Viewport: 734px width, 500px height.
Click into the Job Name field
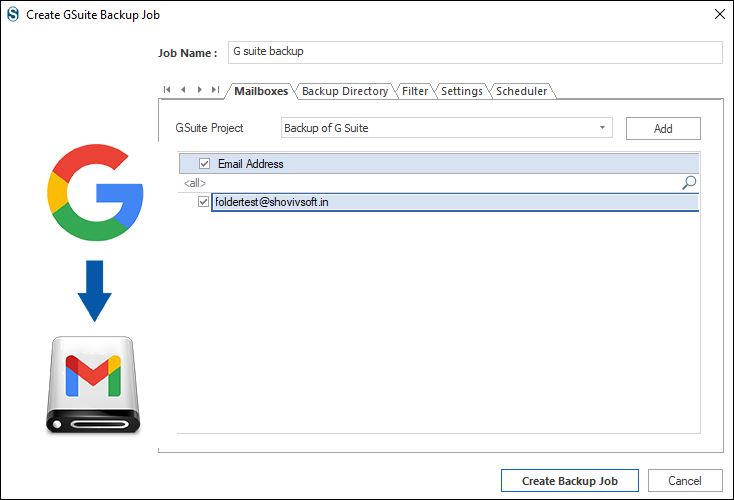pyautogui.click(x=475, y=52)
